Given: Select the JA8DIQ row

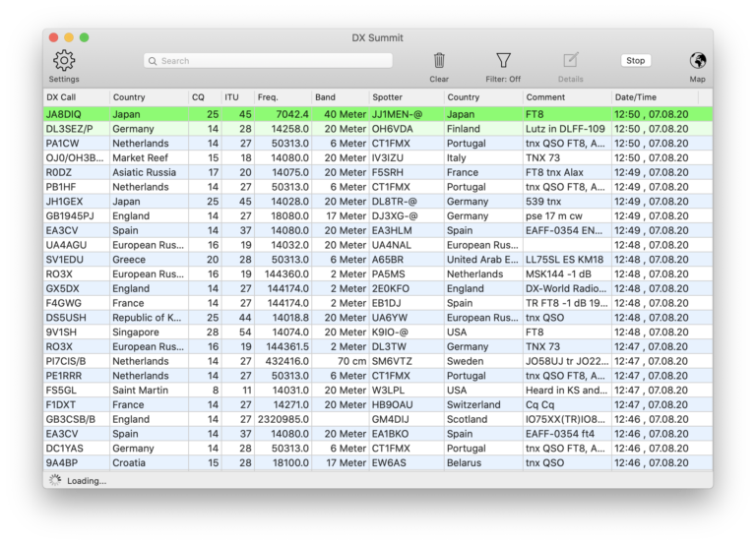Looking at the screenshot, I should pos(378,114).
